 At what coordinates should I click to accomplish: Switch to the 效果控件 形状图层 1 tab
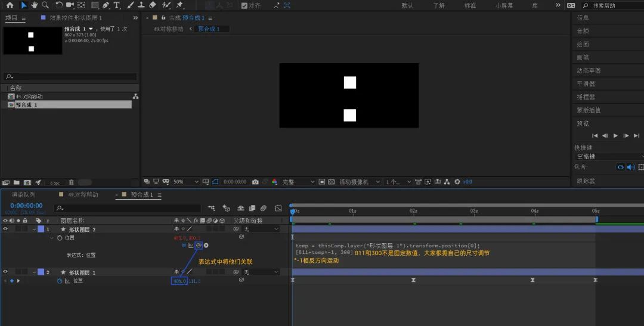point(76,18)
